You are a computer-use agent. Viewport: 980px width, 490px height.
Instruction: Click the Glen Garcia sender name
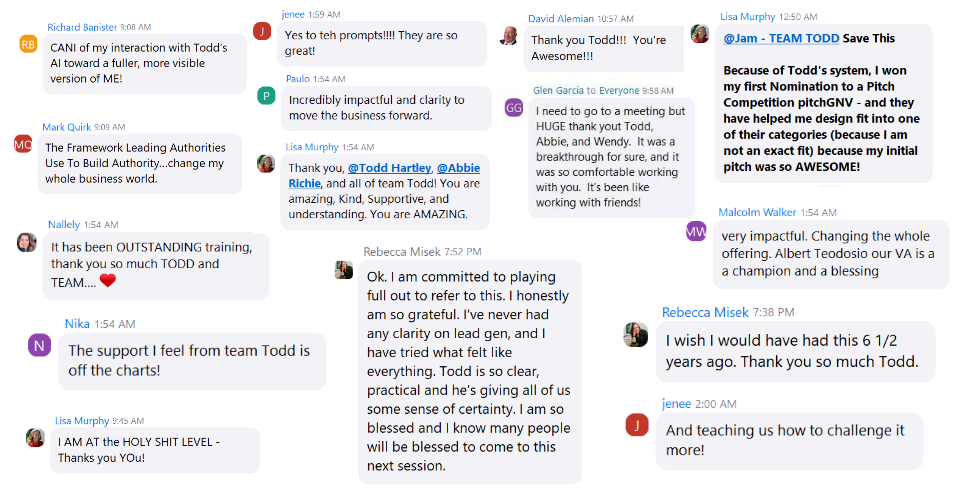click(558, 91)
